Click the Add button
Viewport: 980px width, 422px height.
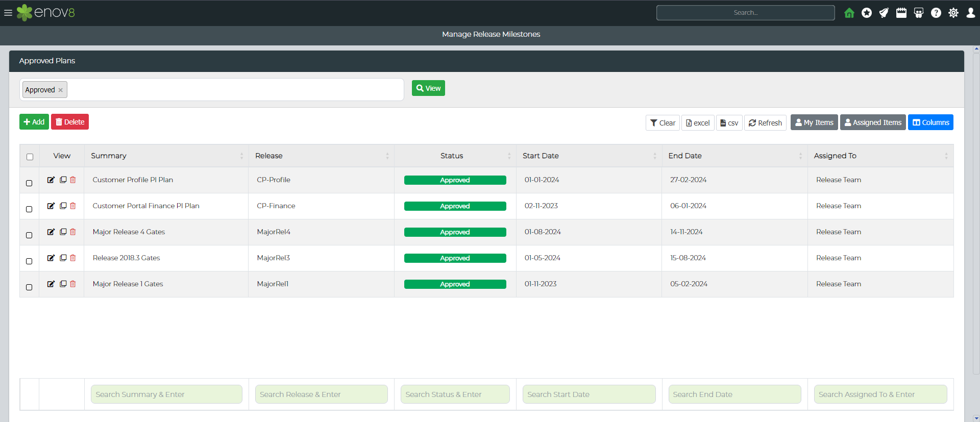34,121
